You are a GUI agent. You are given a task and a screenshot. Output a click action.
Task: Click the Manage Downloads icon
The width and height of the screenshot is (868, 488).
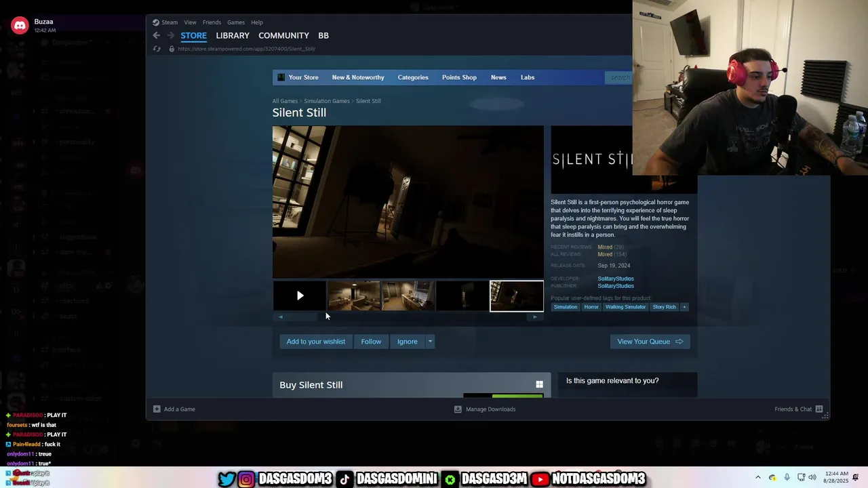pyautogui.click(x=458, y=409)
